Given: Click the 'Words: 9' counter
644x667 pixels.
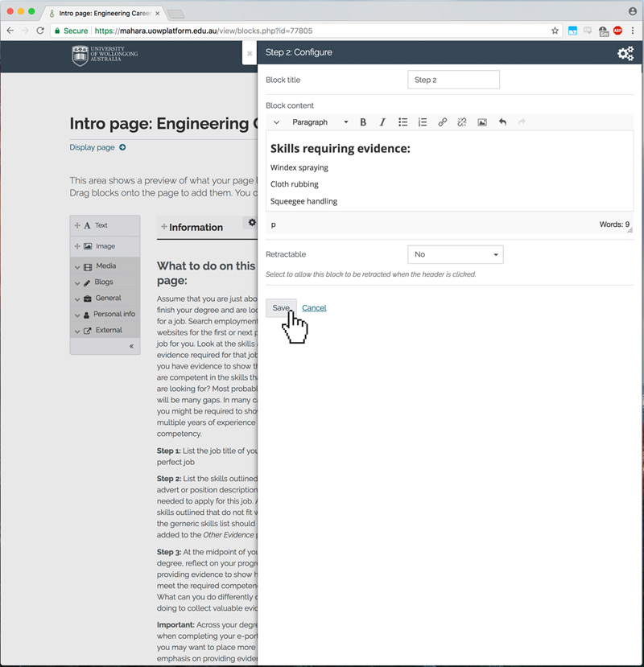Looking at the screenshot, I should (x=614, y=224).
